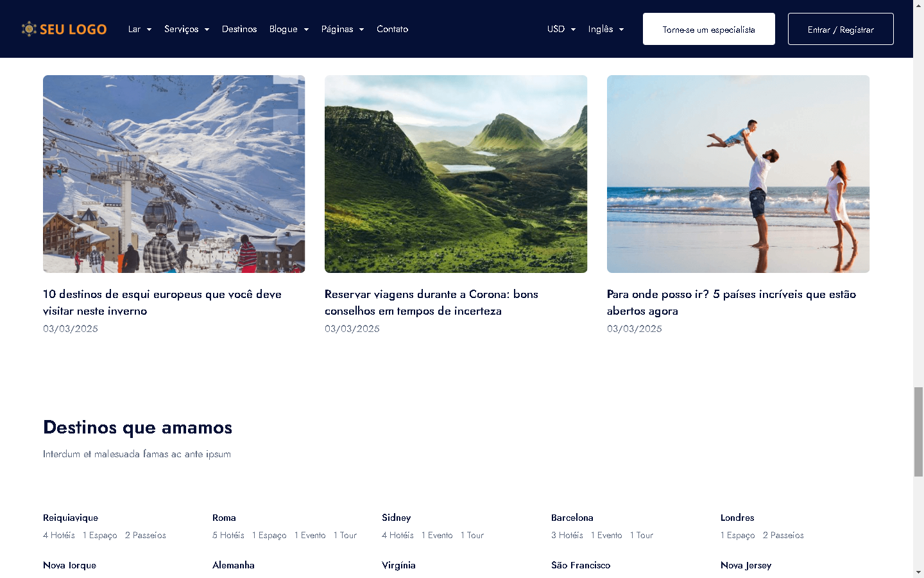The height and width of the screenshot is (578, 924).
Task: Go to the Destinos menu item
Action: click(239, 29)
